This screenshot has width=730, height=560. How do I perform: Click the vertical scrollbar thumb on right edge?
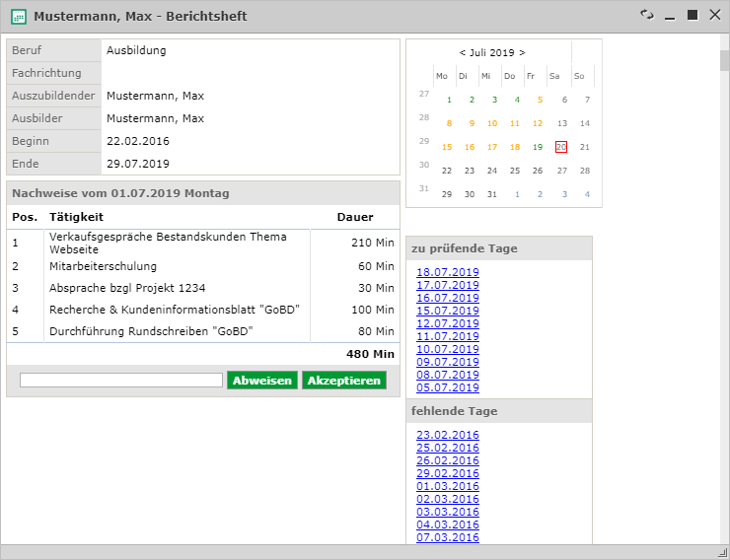724,60
